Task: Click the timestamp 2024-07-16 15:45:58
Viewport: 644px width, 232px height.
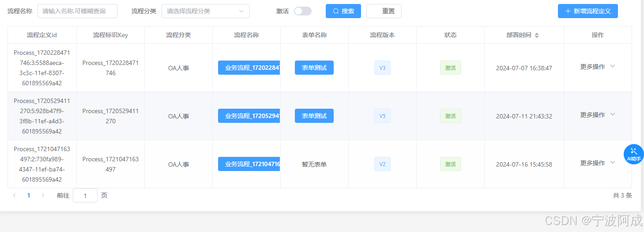Action: pyautogui.click(x=524, y=164)
